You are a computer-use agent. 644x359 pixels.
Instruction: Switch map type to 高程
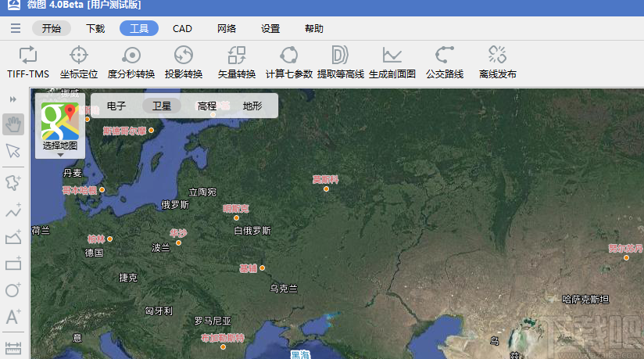[206, 106]
